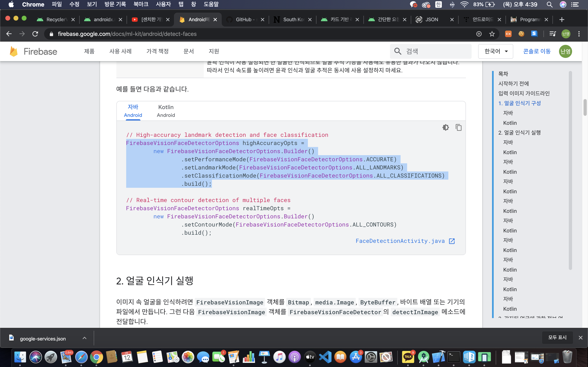Switch to the Kotlin Android code tab
The width and height of the screenshot is (588, 367).
166,111
